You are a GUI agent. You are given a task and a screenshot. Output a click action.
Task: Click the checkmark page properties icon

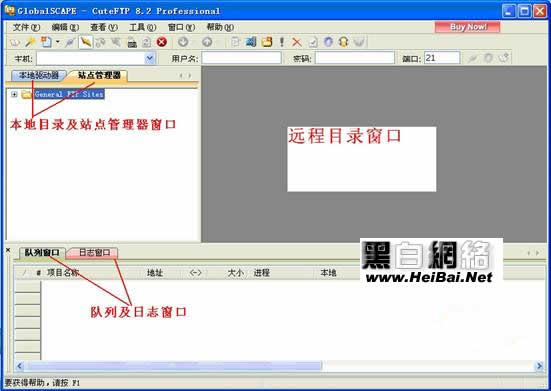[x=312, y=43]
